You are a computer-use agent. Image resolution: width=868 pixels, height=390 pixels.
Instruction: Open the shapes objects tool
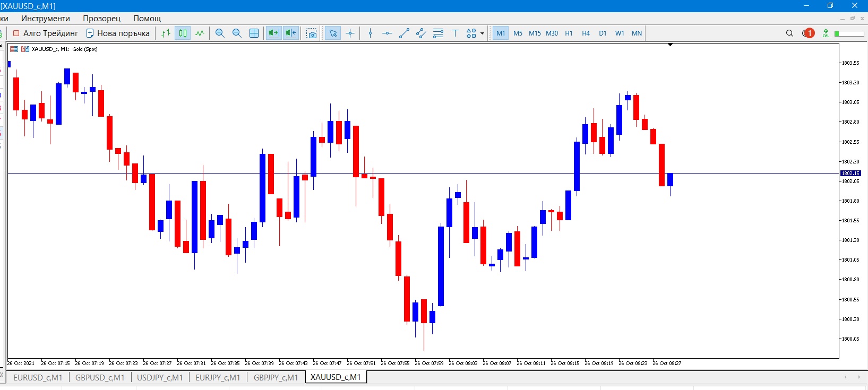[x=471, y=33]
